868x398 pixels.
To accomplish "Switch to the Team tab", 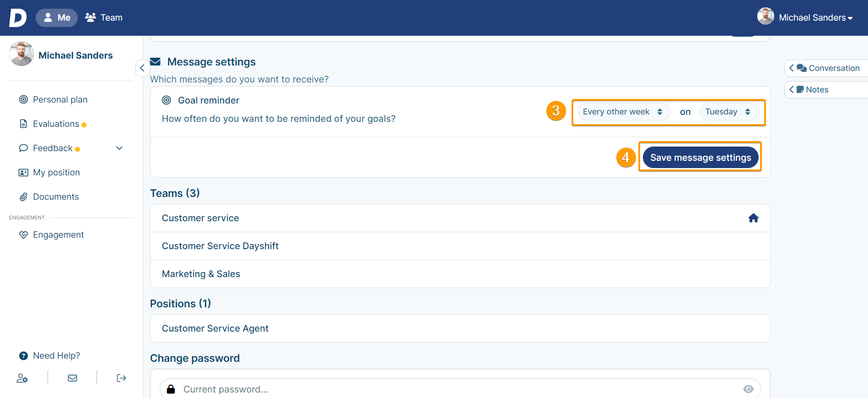I will 104,18.
